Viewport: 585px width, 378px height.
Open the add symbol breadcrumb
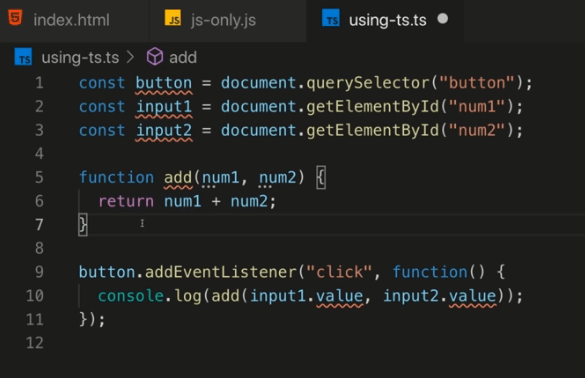click(183, 58)
